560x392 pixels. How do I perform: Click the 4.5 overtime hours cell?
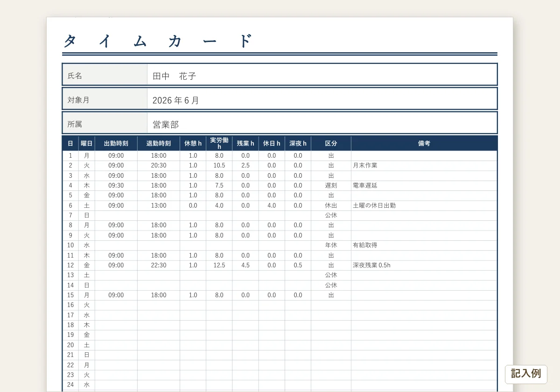(245, 265)
